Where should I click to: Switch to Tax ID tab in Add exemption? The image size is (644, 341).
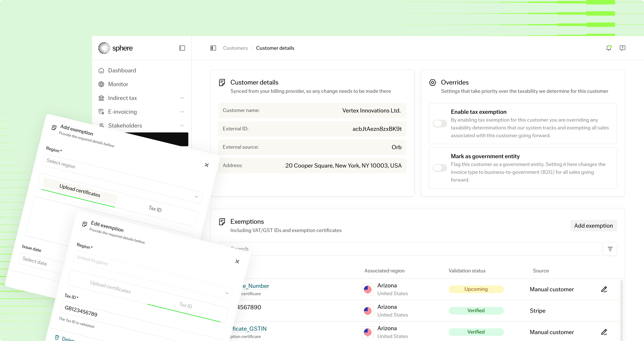(x=155, y=209)
